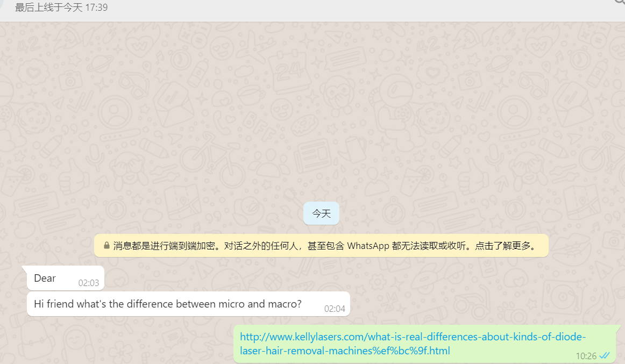
Task: Open the kellylasers.com hyperlink
Action: (x=413, y=344)
